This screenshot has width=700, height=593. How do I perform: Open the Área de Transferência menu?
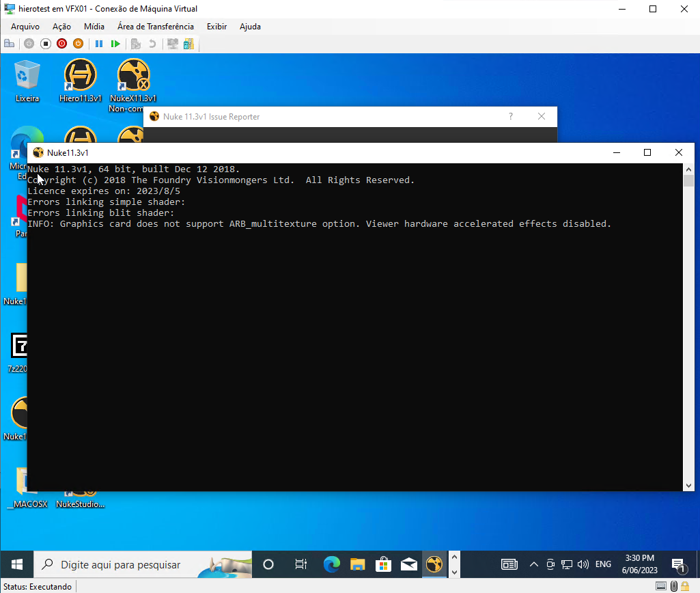(x=156, y=27)
